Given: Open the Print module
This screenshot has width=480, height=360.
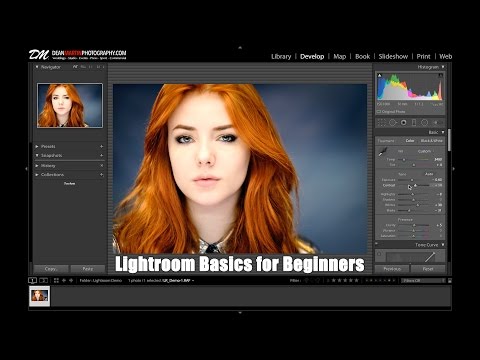Looking at the screenshot, I should coord(423,56).
